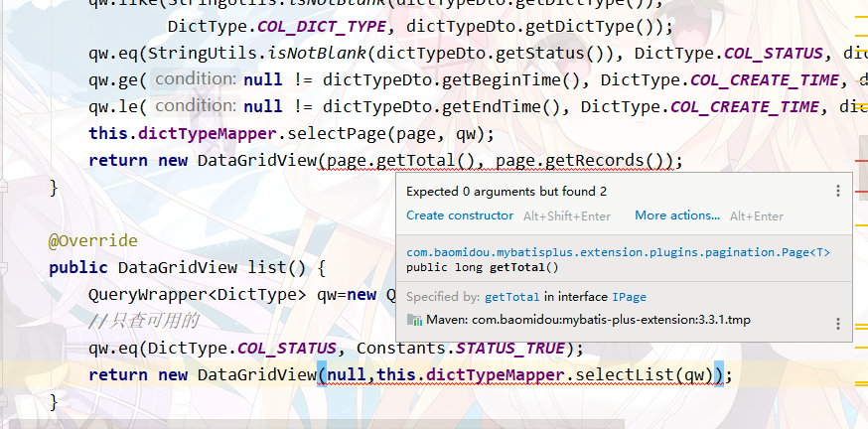
Task: Click the yellow warning stripe below the red marks
Action: [861, 225]
